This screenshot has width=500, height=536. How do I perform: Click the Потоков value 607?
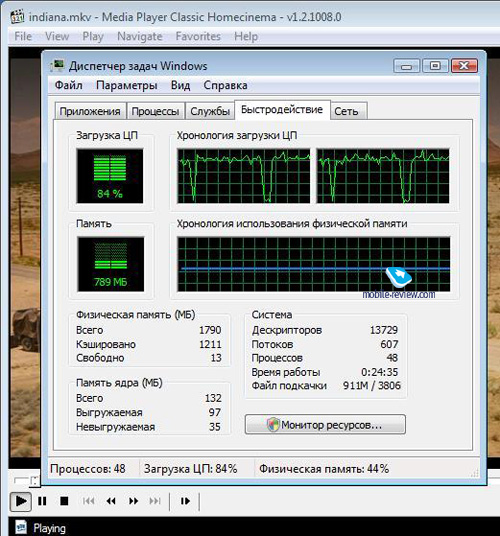(389, 344)
